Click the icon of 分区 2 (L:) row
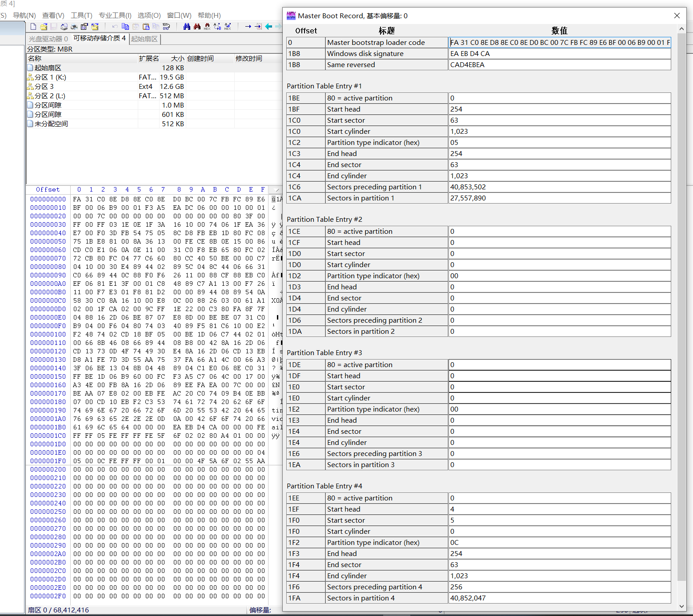693x616 pixels. click(30, 96)
